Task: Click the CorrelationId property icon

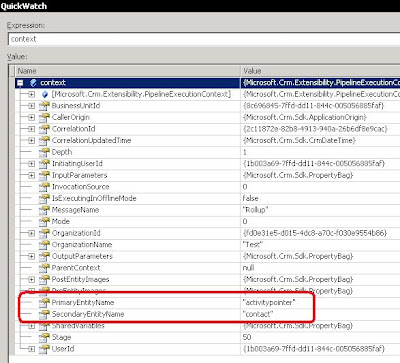Action: pos(44,129)
